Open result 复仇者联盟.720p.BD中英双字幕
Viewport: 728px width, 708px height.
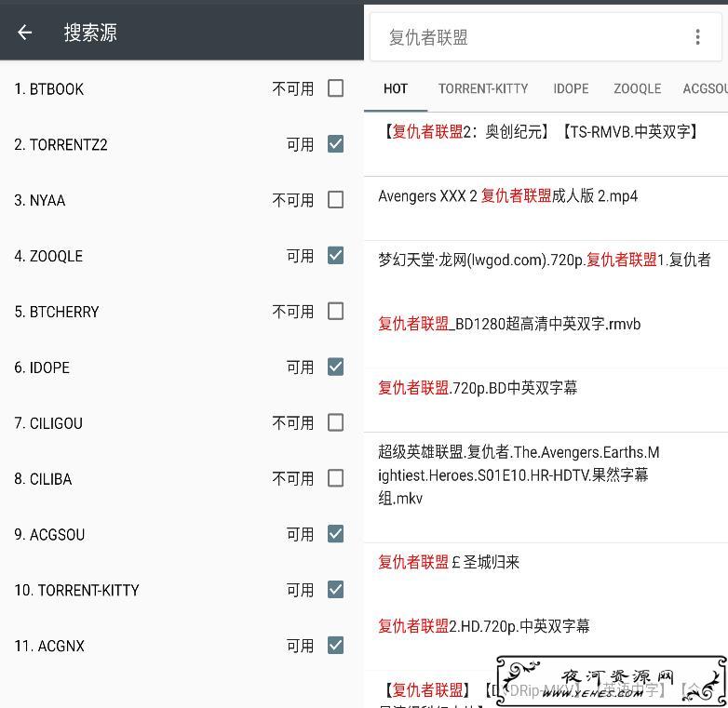coord(546,401)
